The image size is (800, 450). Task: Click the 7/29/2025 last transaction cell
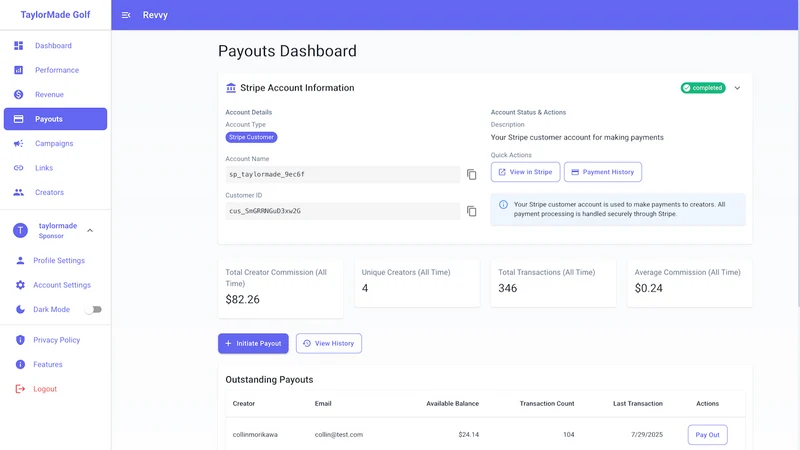point(646,435)
